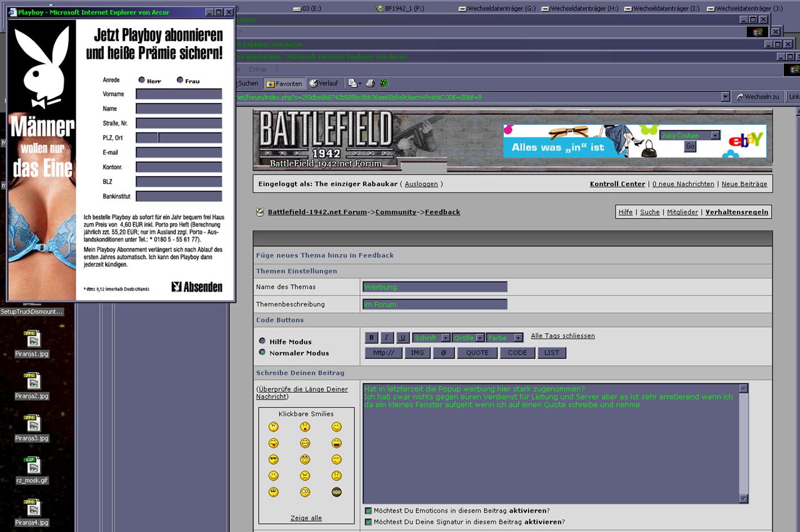The height and width of the screenshot is (532, 800).
Task: Toggle the Signatur aktivieren checkbox
Action: (368, 522)
